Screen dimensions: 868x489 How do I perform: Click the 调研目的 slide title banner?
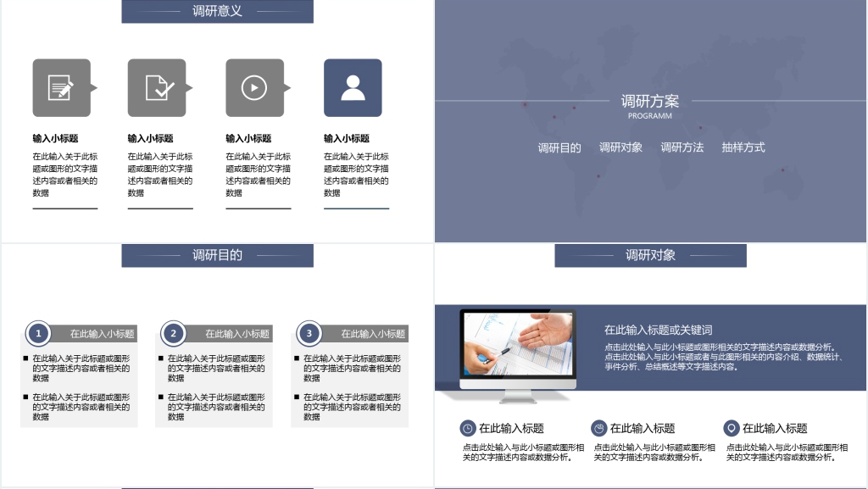point(217,255)
